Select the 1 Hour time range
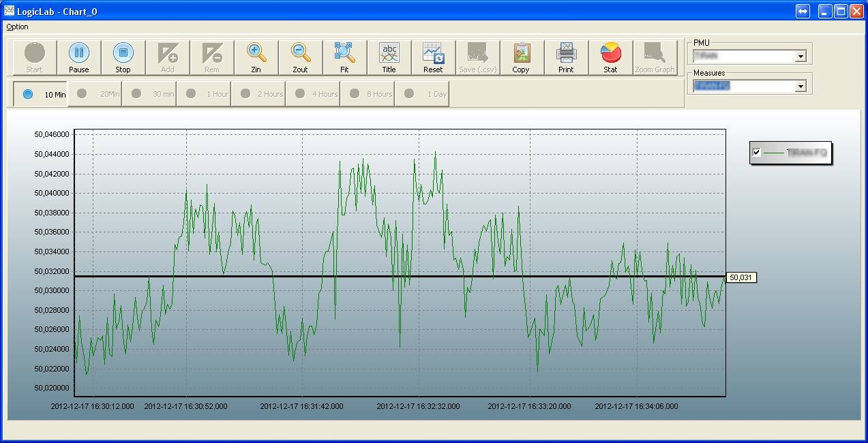The height and width of the screenshot is (443, 868). pyautogui.click(x=203, y=94)
